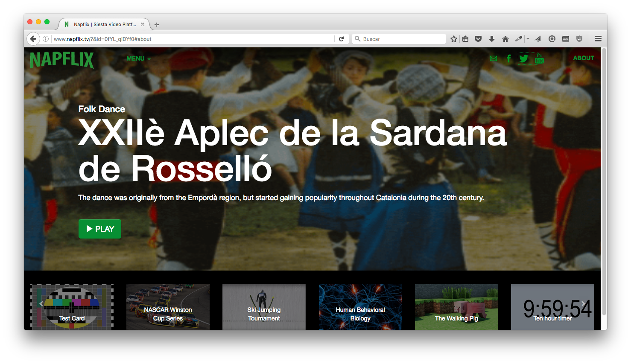Play the Sardana folk dance video
The height and width of the screenshot is (364, 631).
click(x=100, y=229)
